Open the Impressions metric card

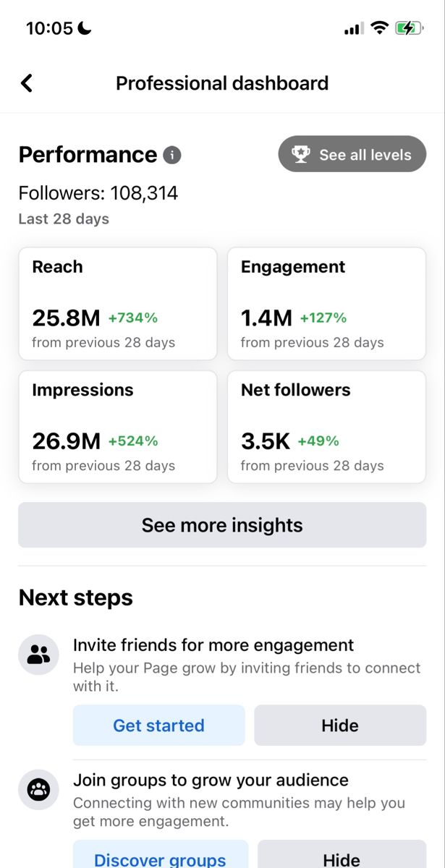118,427
